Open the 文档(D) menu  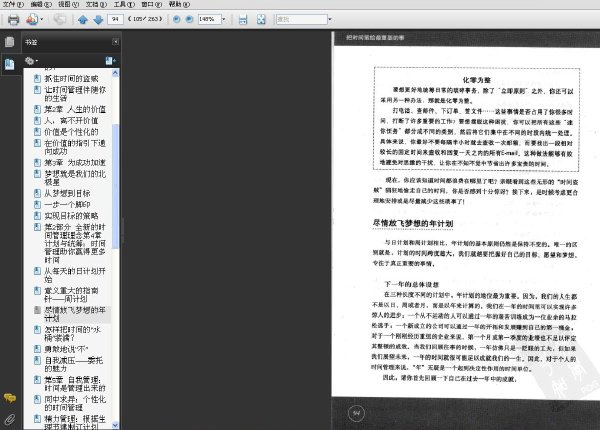(96, 4)
